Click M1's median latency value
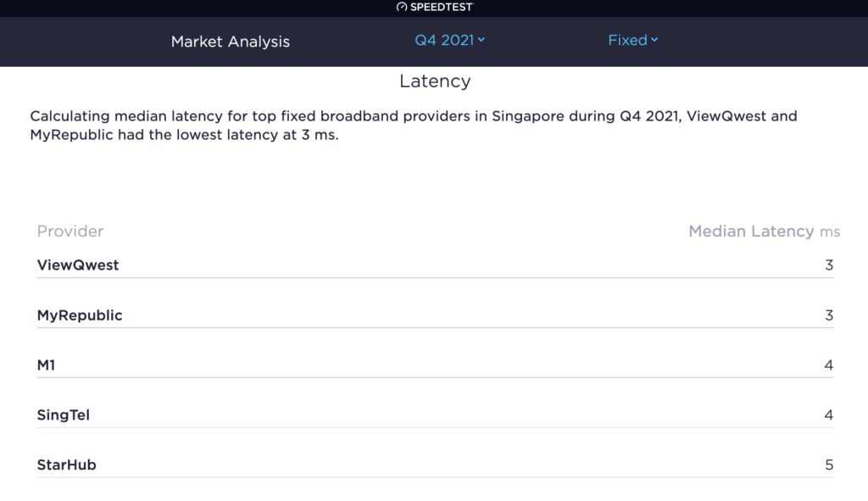The image size is (868, 501). [829, 365]
